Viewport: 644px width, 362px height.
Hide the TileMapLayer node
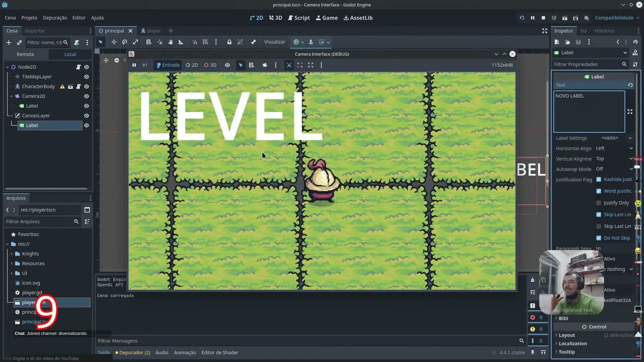coord(87,77)
